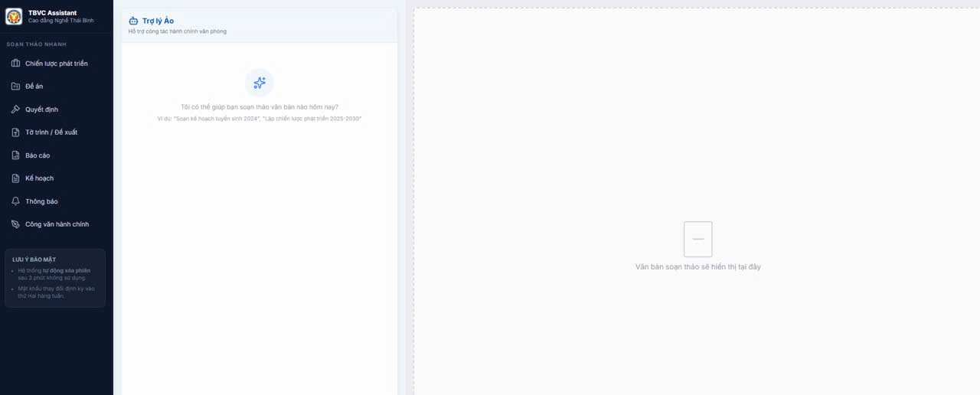Click the robot icon beside Trợ lý Ảo

(x=133, y=21)
